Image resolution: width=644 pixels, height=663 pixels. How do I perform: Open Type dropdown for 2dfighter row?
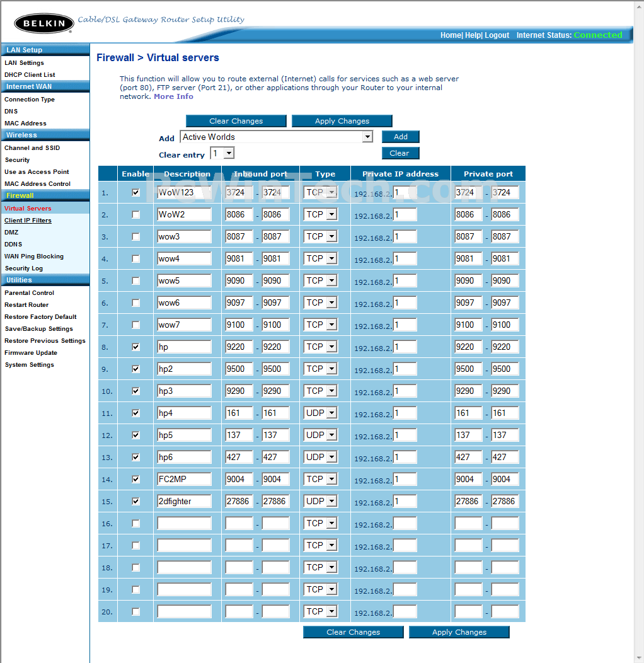tap(321, 501)
